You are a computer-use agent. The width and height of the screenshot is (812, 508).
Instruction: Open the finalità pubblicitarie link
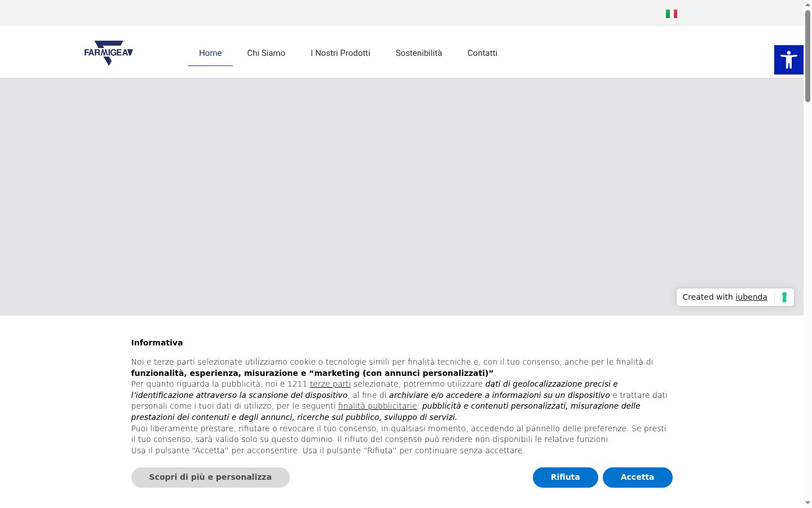tap(377, 406)
